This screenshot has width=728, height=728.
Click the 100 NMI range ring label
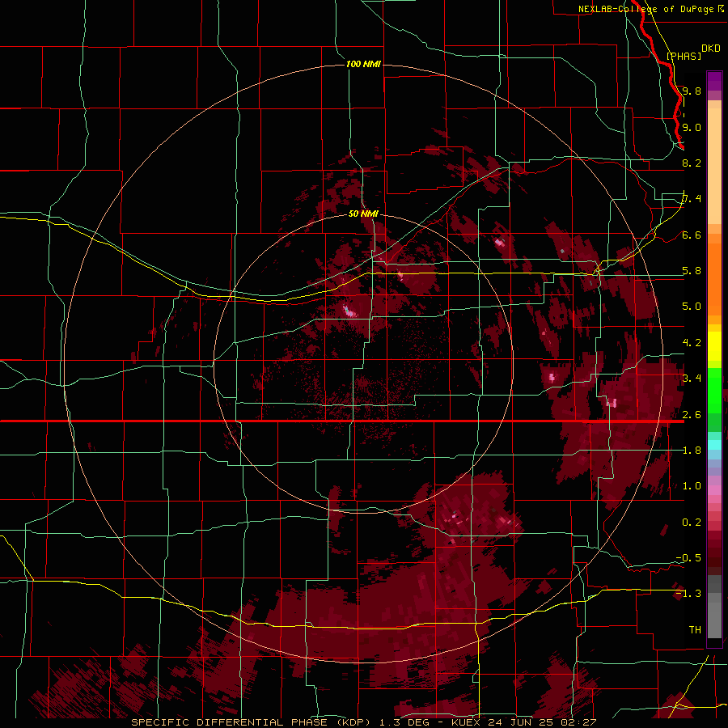pos(363,64)
